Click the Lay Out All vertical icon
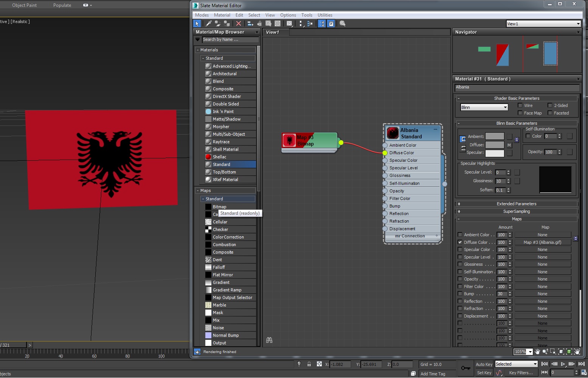 (301, 23)
